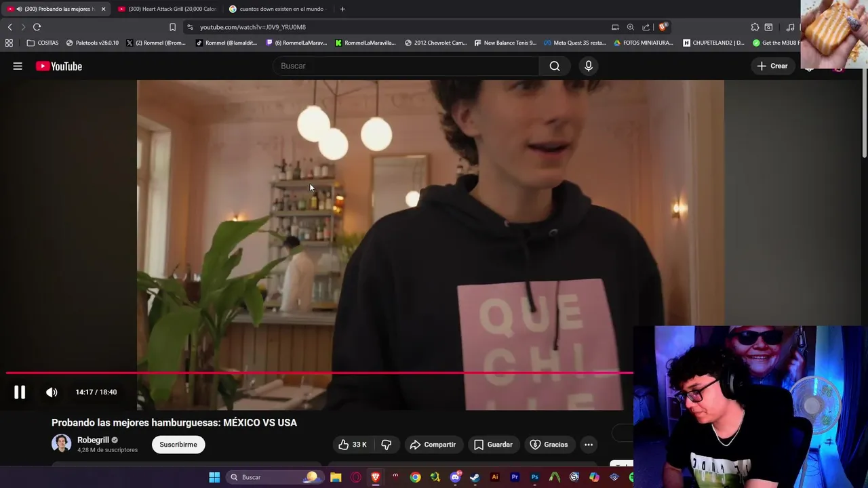Dislike the video with thumbs down

tap(387, 445)
